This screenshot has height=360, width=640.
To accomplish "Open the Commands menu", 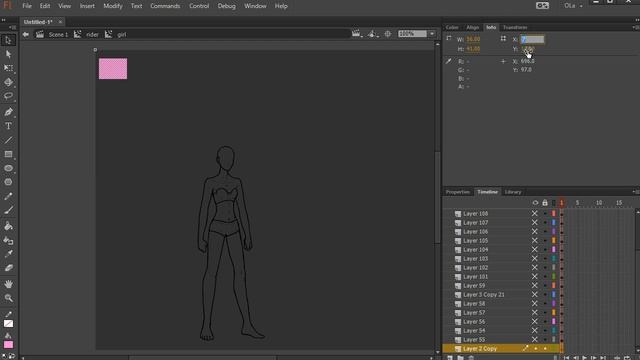I will (x=165, y=6).
